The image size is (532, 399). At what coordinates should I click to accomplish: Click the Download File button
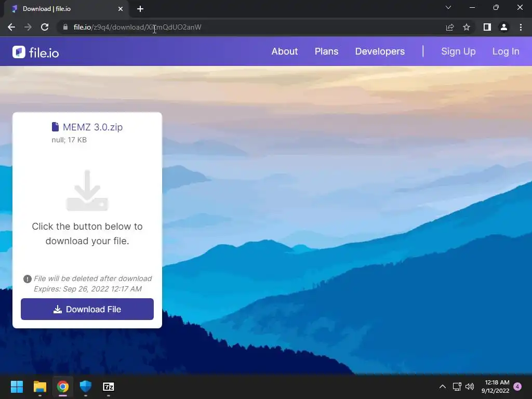click(x=87, y=309)
